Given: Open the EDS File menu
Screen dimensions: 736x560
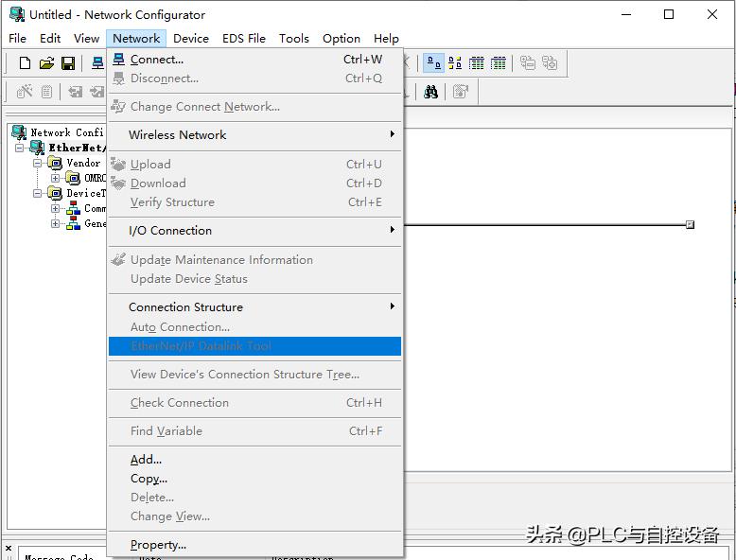Looking at the screenshot, I should [x=243, y=38].
